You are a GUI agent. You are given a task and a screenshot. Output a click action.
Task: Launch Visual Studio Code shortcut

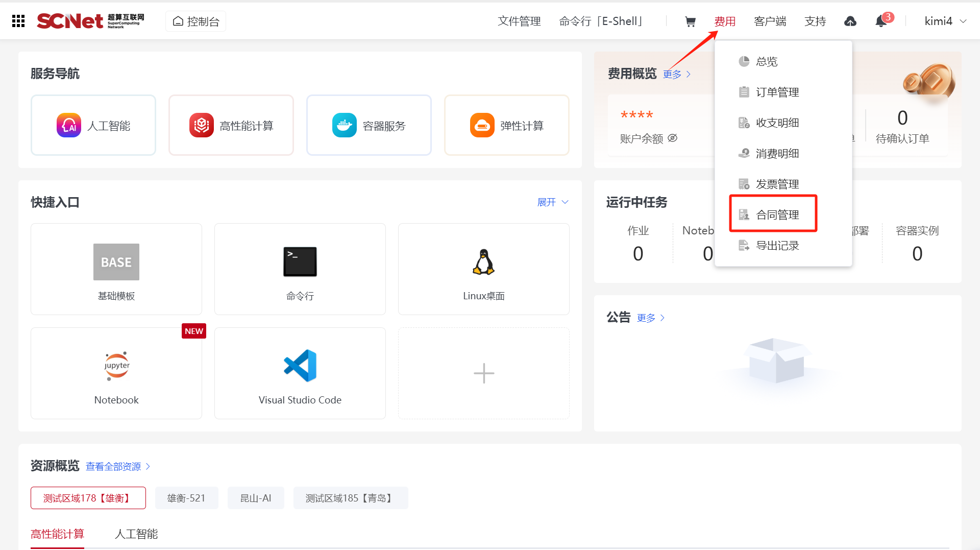(x=300, y=373)
